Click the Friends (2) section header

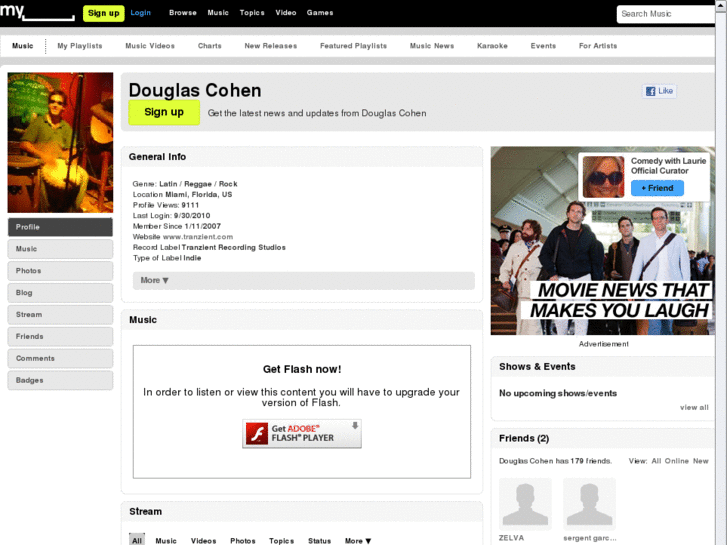pos(524,438)
